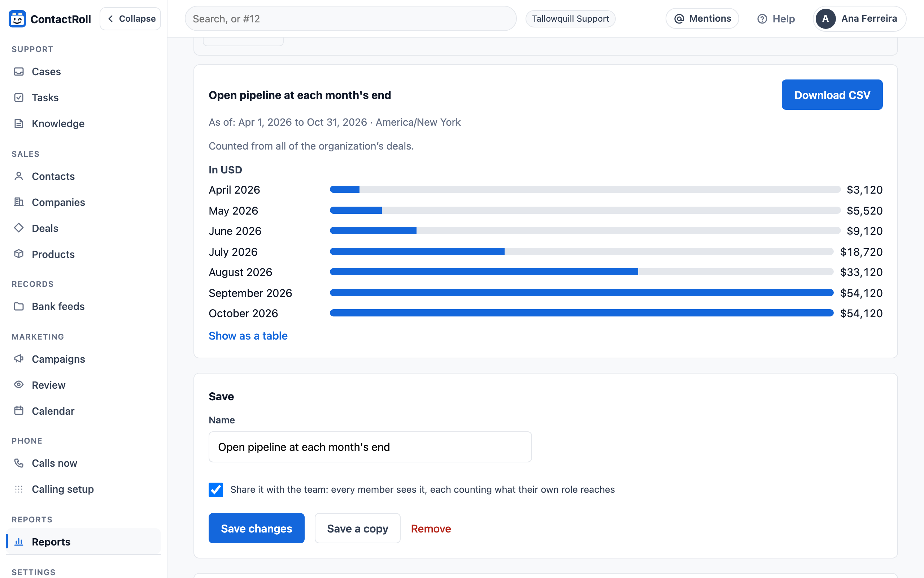Click the Download CSV button

pyautogui.click(x=832, y=95)
